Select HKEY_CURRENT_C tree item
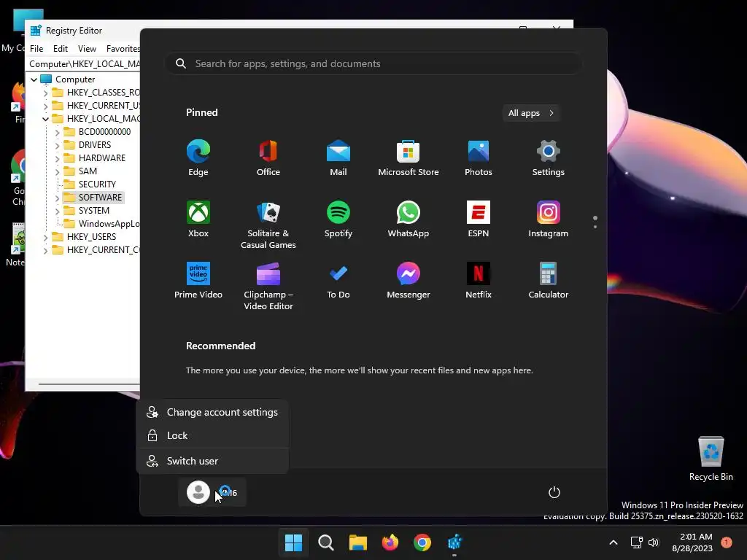This screenshot has height=560, width=747. (96, 250)
